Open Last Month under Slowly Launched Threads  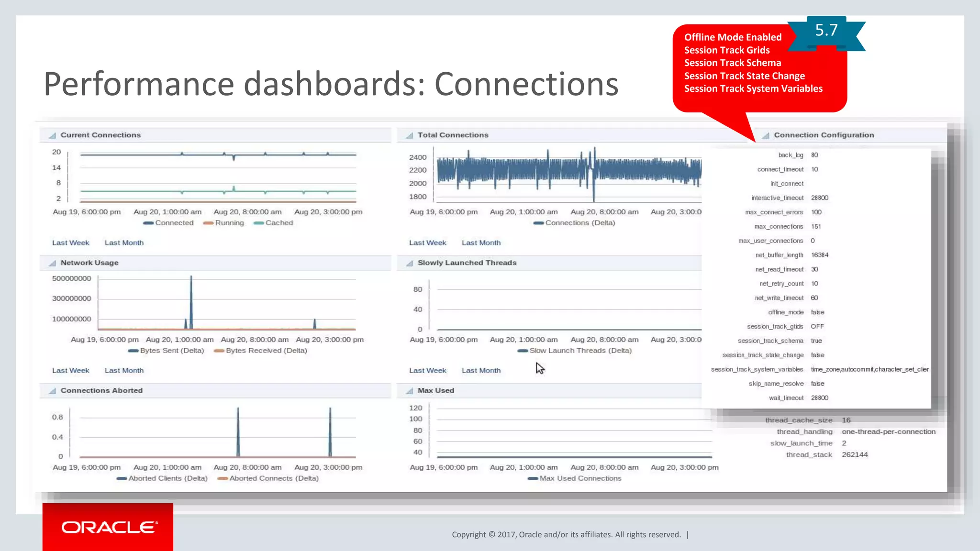pos(481,370)
